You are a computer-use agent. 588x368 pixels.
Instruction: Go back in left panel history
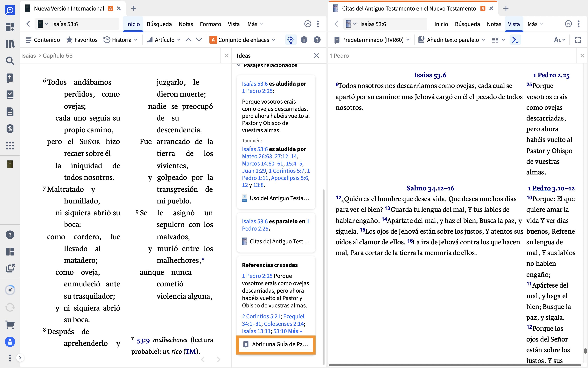pyautogui.click(x=28, y=24)
